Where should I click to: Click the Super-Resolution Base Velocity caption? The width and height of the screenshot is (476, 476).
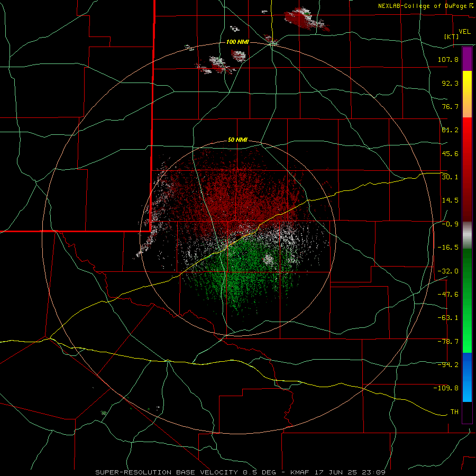point(241,472)
